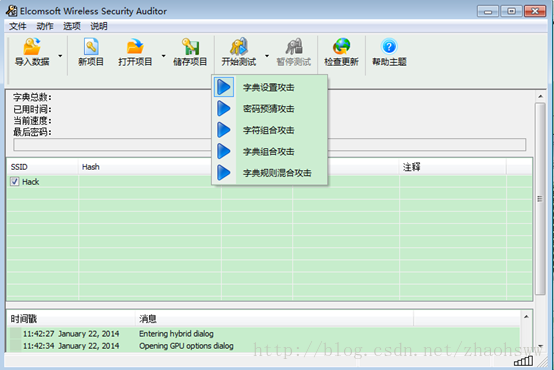The width and height of the screenshot is (554, 370).
Task: Click play arrow beside 字典设置攻击
Action: pyautogui.click(x=224, y=87)
